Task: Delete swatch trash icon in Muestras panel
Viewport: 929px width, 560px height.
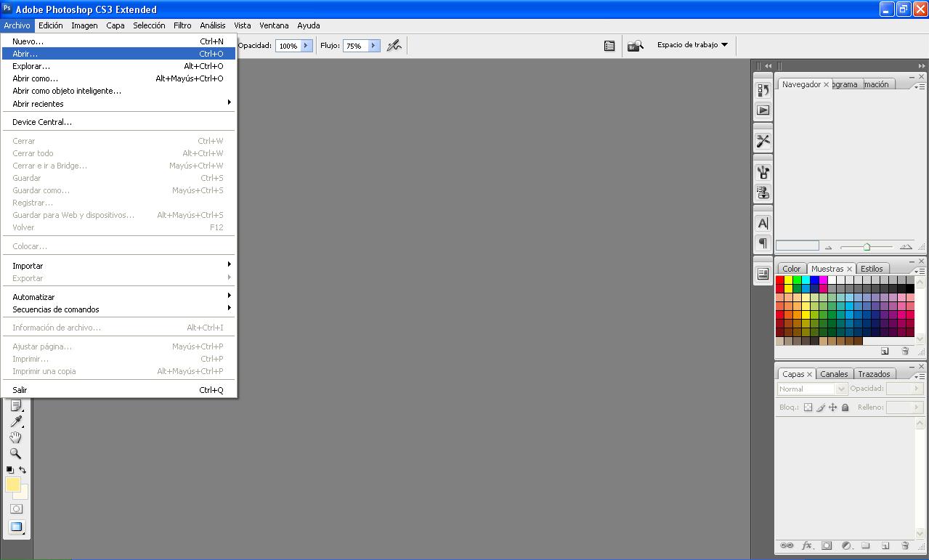Action: [x=905, y=351]
